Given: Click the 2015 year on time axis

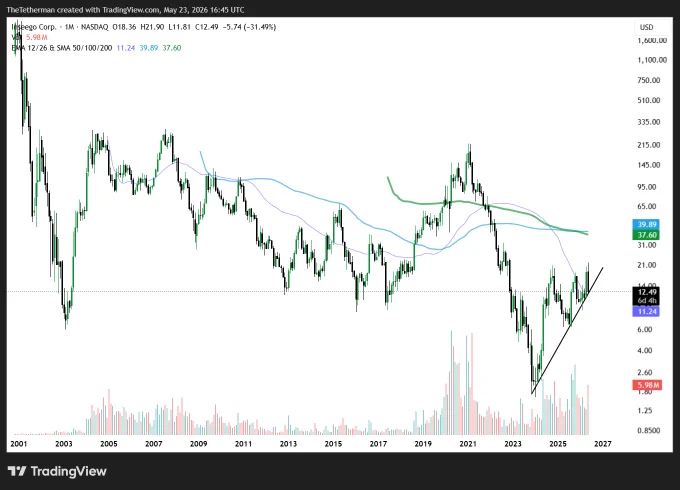Looking at the screenshot, I should click(x=333, y=444).
